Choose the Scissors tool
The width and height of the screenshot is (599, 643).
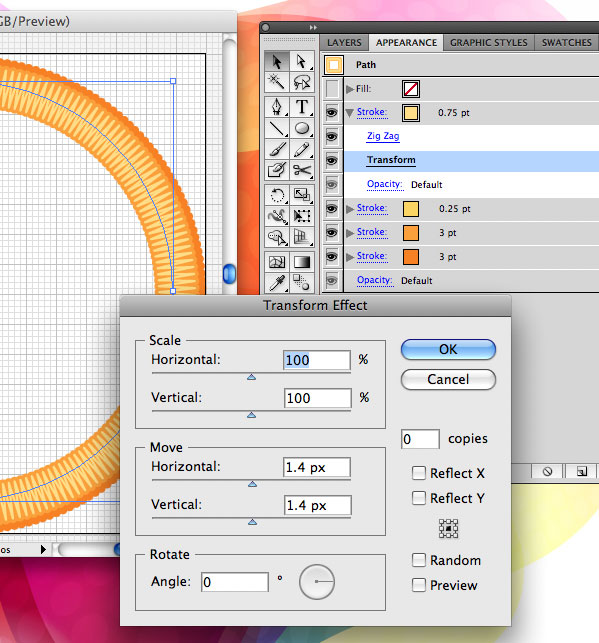point(302,170)
